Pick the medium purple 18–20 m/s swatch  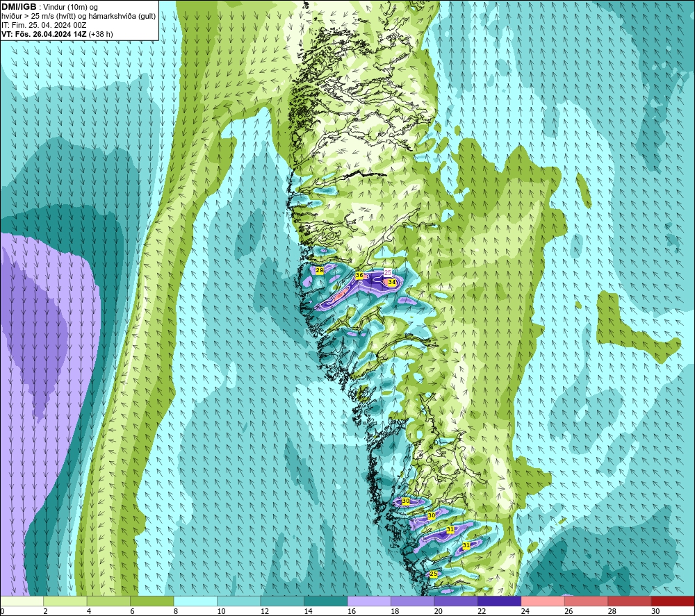413,601
